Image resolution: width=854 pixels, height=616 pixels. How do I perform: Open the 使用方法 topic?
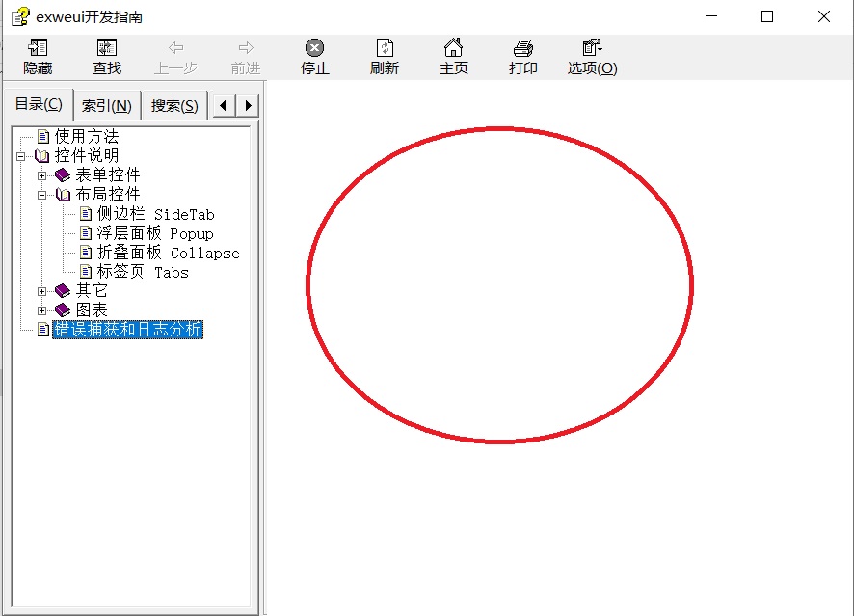point(86,136)
